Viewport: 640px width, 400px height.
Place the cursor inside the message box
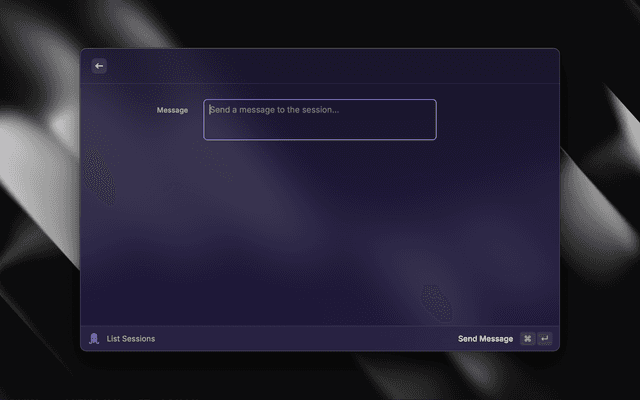click(x=320, y=125)
